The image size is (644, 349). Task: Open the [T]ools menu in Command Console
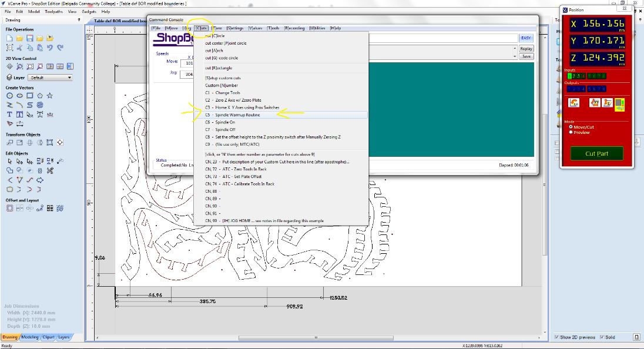pos(273,28)
